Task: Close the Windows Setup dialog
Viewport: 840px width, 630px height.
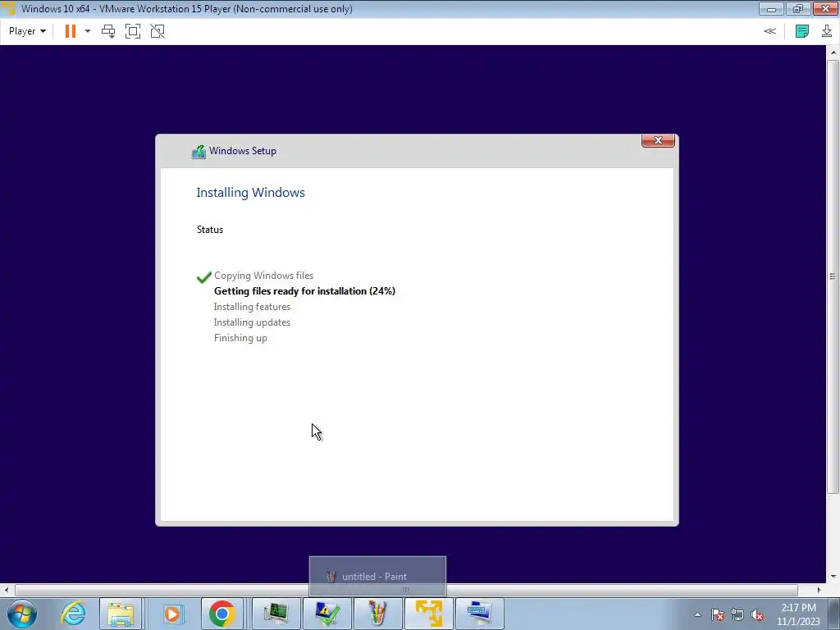Action: [658, 140]
